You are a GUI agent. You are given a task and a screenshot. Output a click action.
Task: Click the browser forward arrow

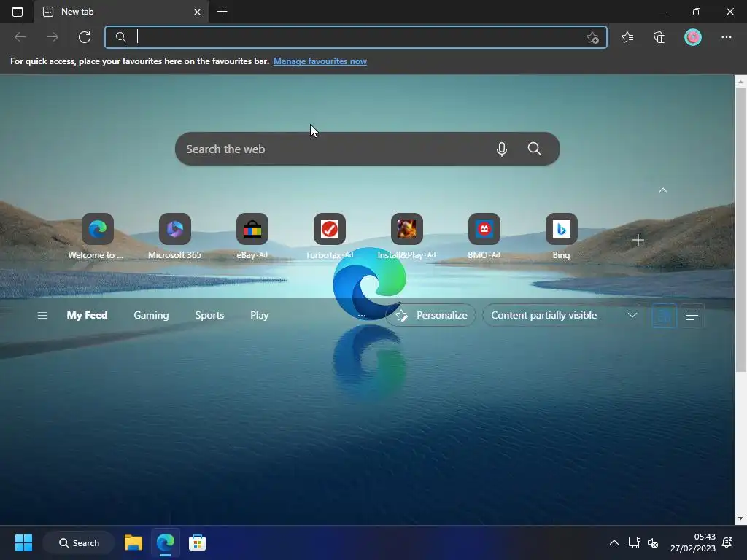[x=53, y=37]
